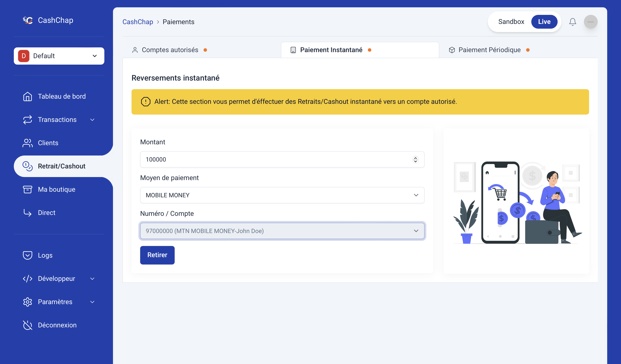The height and width of the screenshot is (364, 621).
Task: Open Ma boutique shop icon
Action: pyautogui.click(x=27, y=189)
